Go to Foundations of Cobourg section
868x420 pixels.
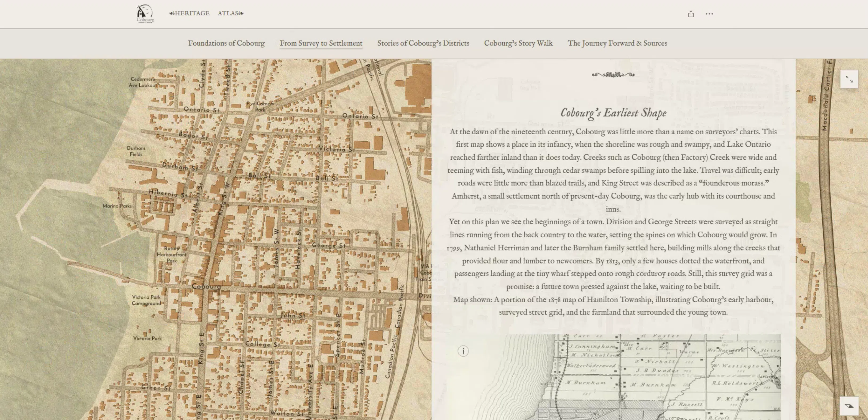(x=226, y=43)
